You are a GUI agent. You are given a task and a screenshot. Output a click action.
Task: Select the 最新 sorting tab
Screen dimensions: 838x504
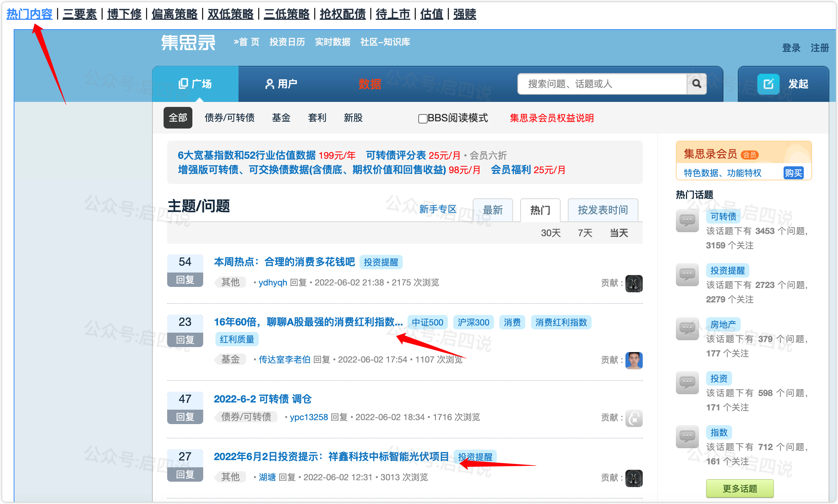492,210
